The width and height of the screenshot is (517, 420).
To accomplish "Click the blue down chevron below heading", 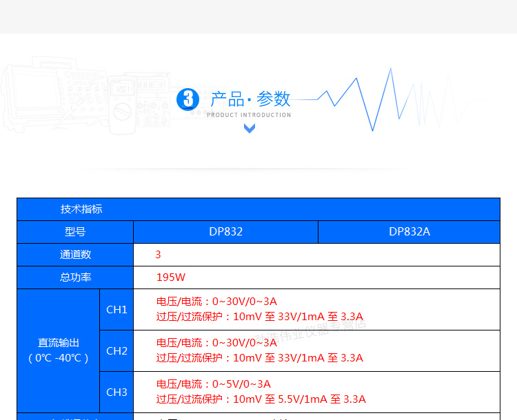I will click(x=250, y=128).
